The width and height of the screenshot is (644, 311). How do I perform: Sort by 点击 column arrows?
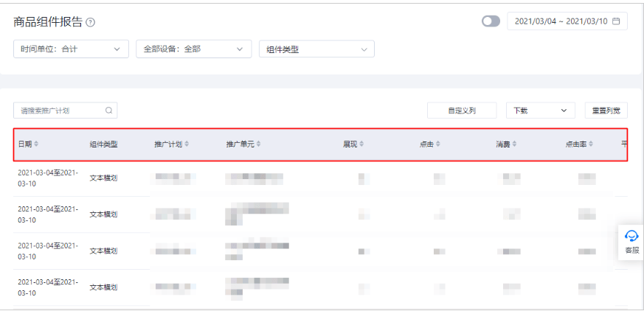438,144
